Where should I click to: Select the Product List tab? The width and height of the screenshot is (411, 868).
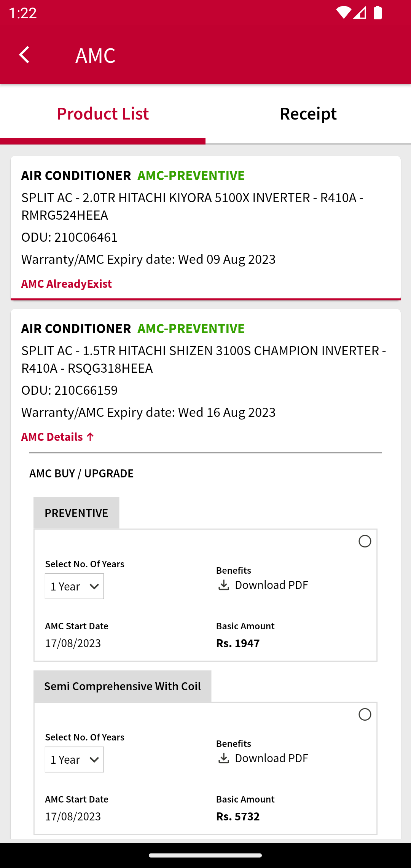(103, 113)
